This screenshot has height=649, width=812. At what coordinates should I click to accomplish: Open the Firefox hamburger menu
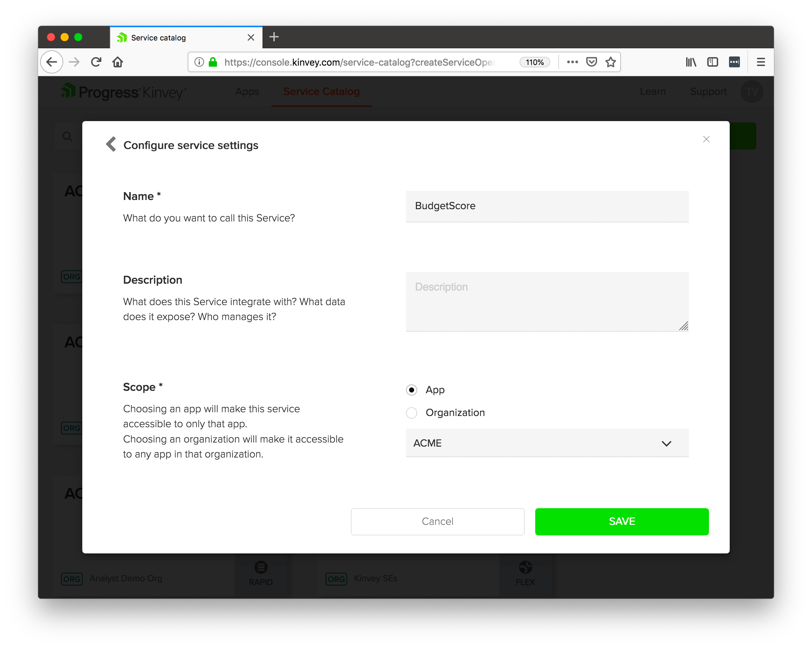coord(760,62)
